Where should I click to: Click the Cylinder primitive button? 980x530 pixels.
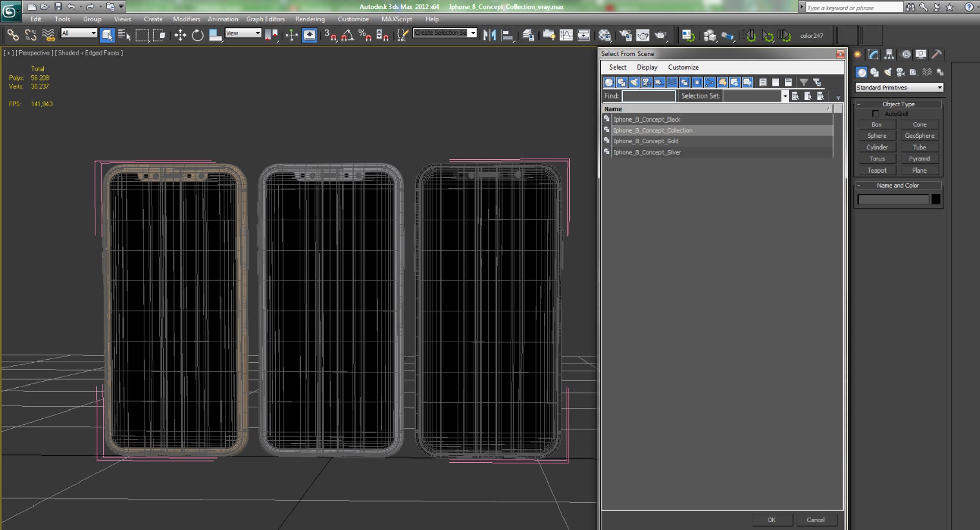coord(877,148)
